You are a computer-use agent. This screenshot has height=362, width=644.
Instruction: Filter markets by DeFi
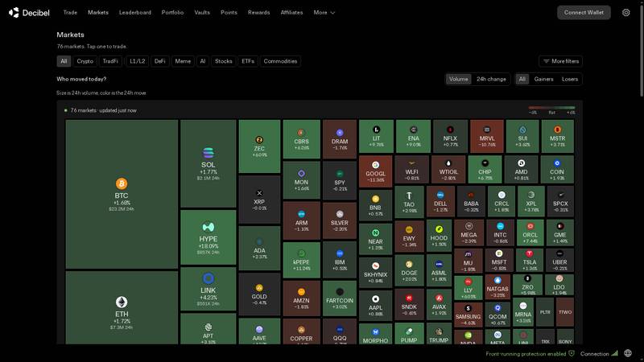coord(159,61)
